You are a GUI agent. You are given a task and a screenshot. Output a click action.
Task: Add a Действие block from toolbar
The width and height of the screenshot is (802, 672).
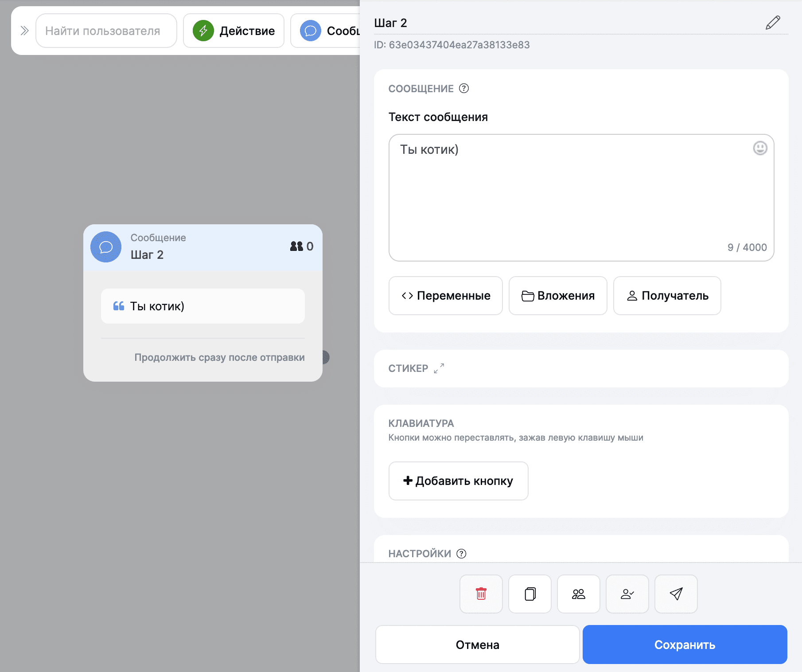(x=234, y=31)
